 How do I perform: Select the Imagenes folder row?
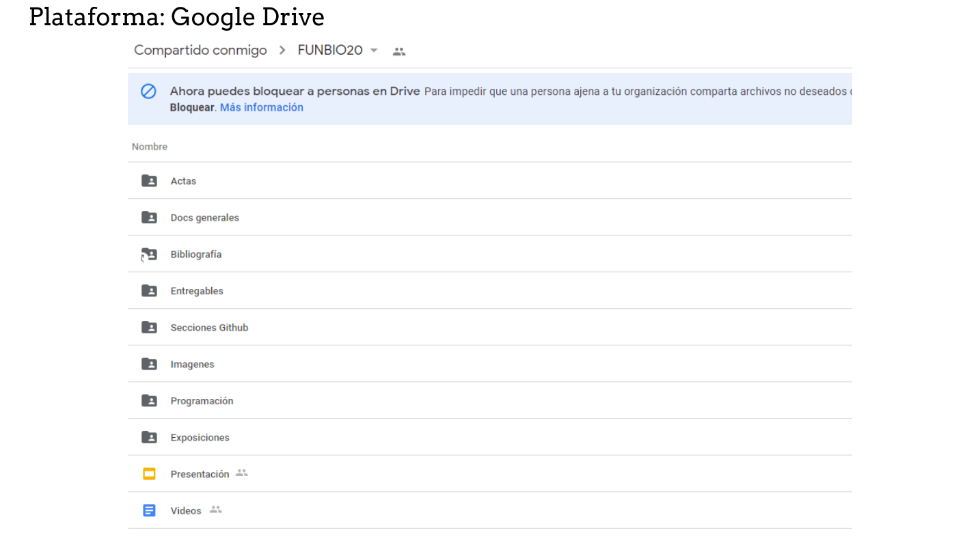[192, 365]
